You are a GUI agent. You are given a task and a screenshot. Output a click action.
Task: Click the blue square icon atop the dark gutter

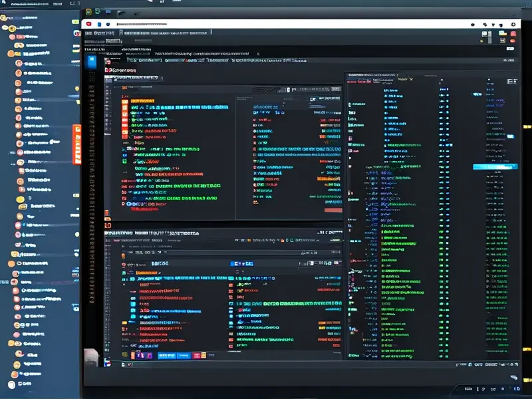click(92, 61)
